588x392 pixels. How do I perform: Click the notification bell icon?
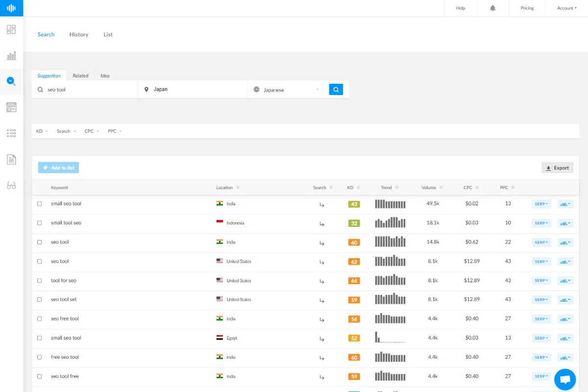493,8
